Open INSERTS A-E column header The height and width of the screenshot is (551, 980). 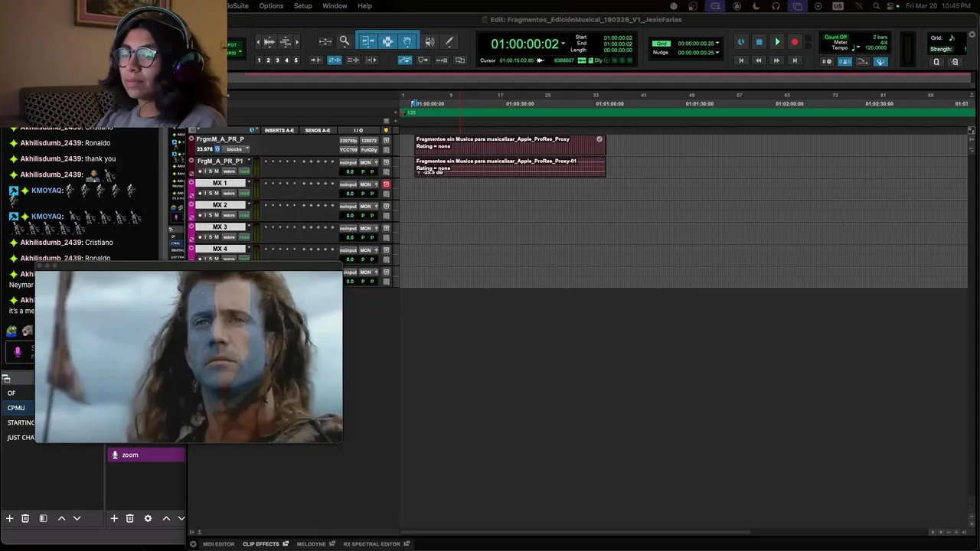[x=279, y=130]
